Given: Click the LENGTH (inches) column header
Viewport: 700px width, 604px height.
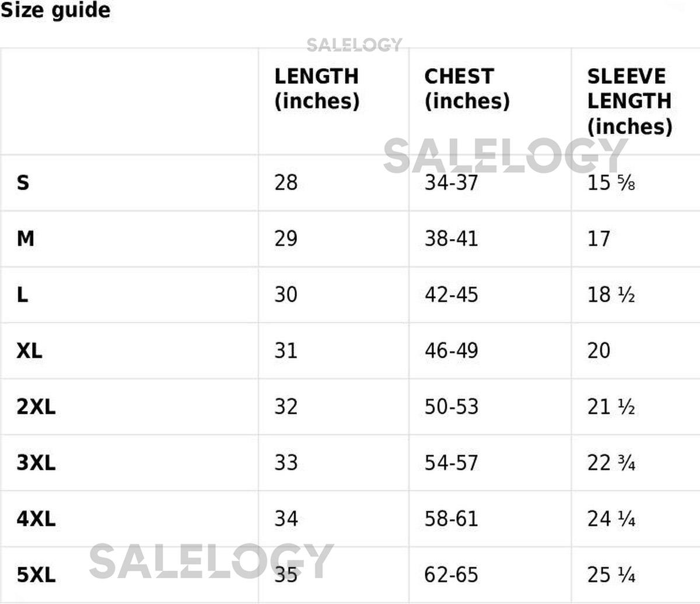Looking at the screenshot, I should (x=317, y=89).
